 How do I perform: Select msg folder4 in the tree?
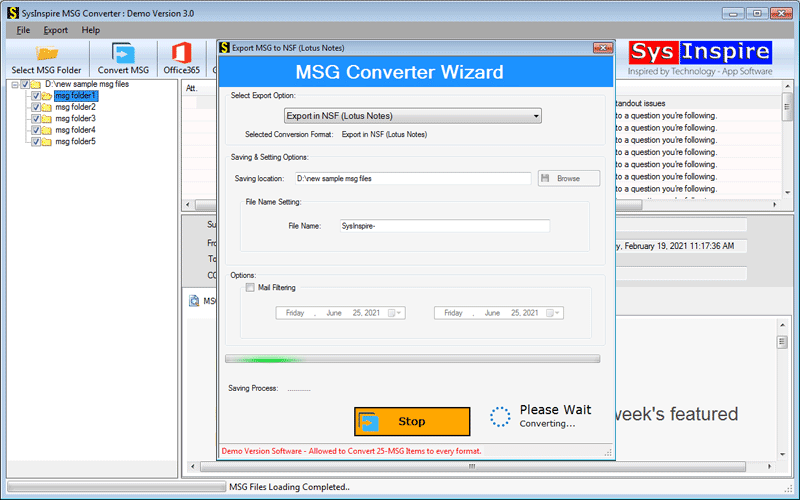click(x=75, y=130)
